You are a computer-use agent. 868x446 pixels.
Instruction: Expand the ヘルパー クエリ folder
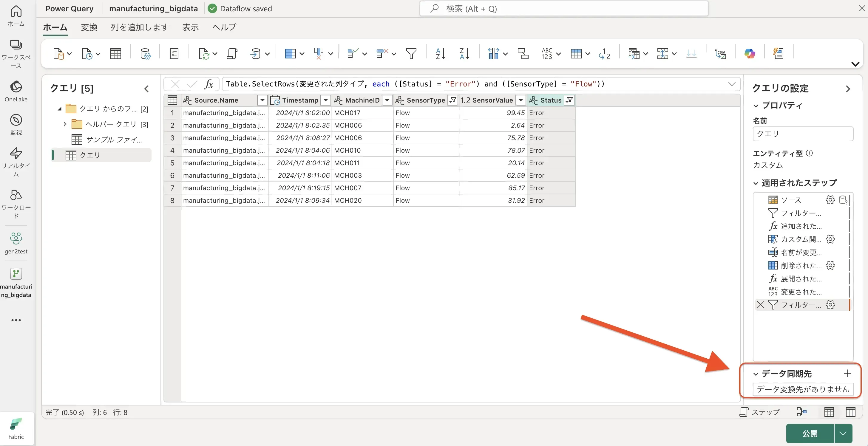pyautogui.click(x=65, y=124)
